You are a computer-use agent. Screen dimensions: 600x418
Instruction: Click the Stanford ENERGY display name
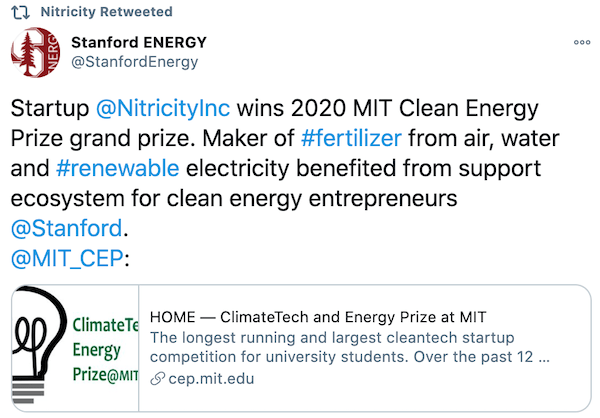point(139,42)
